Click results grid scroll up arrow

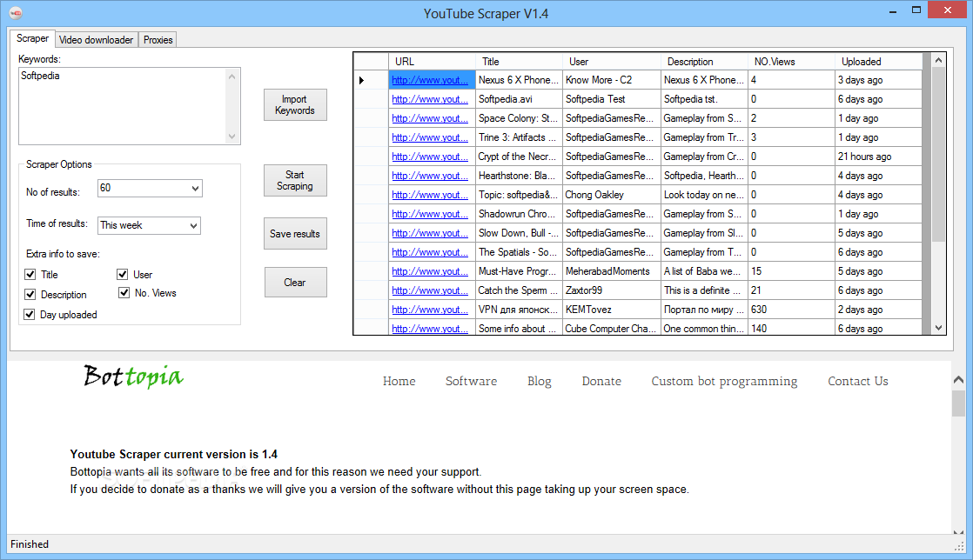point(938,60)
